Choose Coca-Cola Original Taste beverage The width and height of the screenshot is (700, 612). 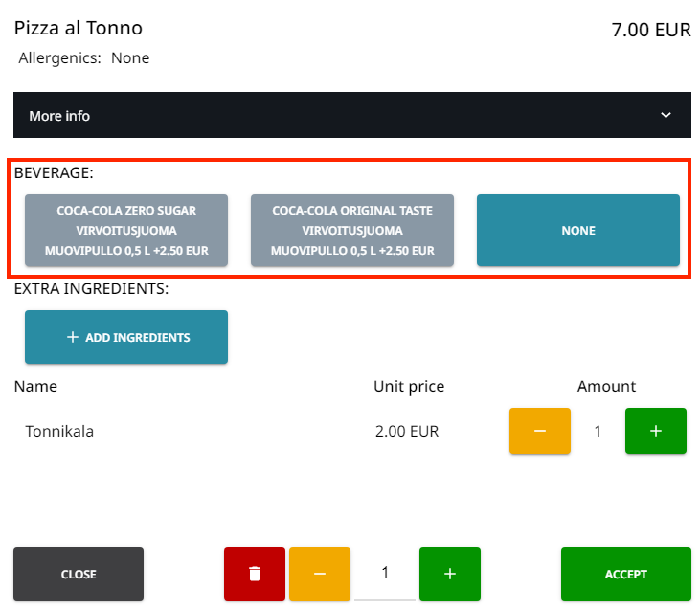(352, 231)
